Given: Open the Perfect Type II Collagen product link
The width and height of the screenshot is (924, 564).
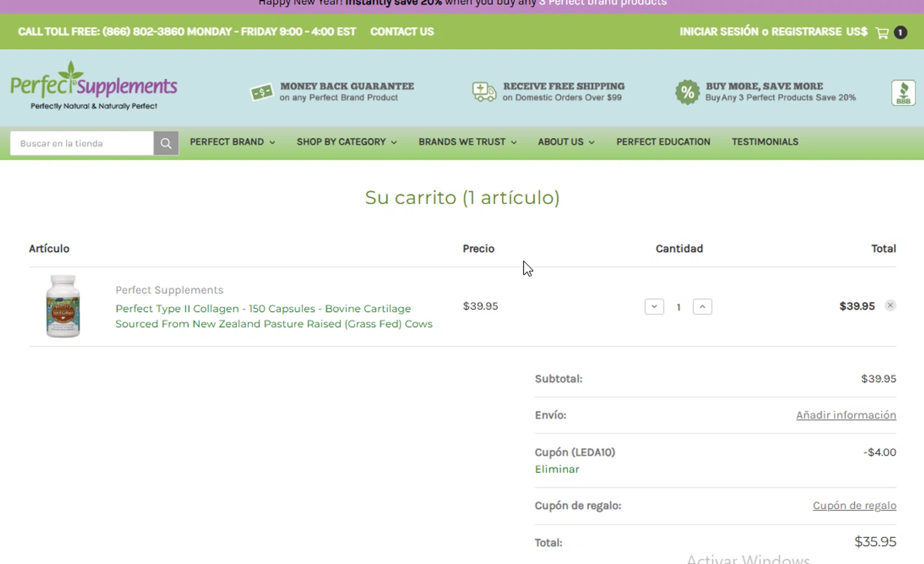Looking at the screenshot, I should [274, 316].
